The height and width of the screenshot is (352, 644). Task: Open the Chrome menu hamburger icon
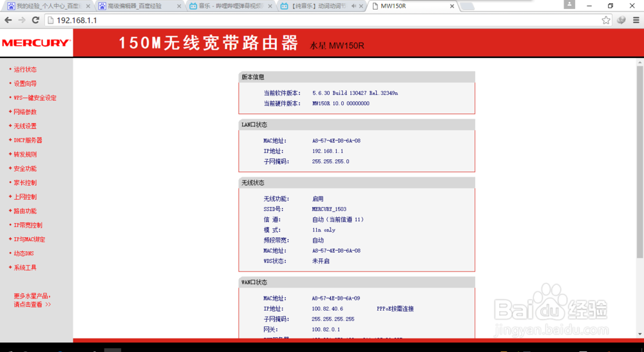coord(636,20)
